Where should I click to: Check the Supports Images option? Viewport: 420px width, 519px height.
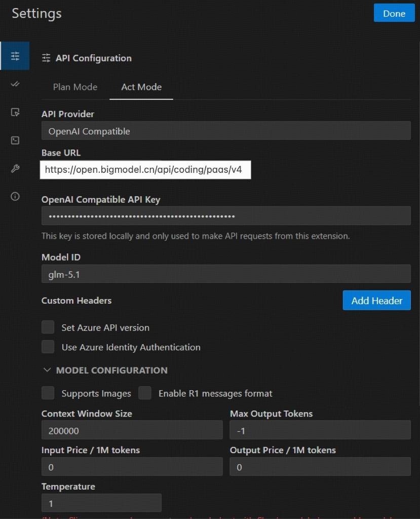tap(48, 393)
